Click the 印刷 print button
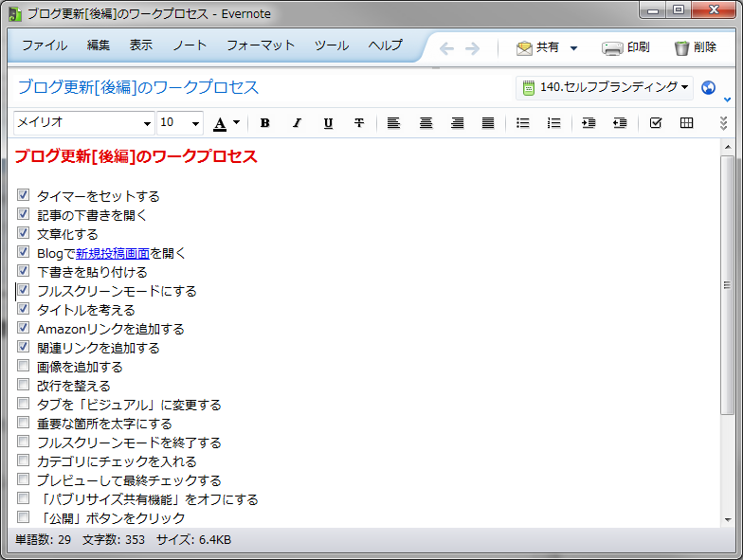Image resolution: width=743 pixels, height=560 pixels. 625,47
